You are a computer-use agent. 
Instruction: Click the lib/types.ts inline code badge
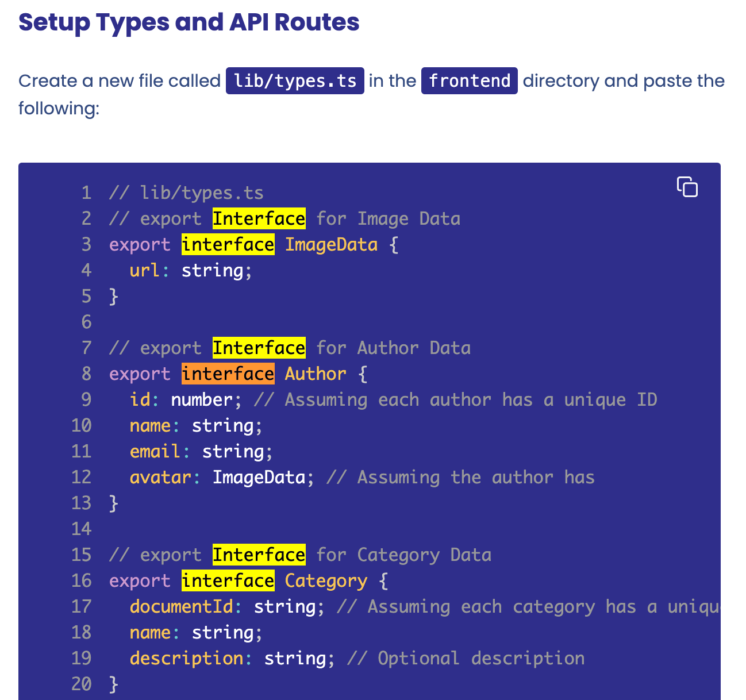295,80
